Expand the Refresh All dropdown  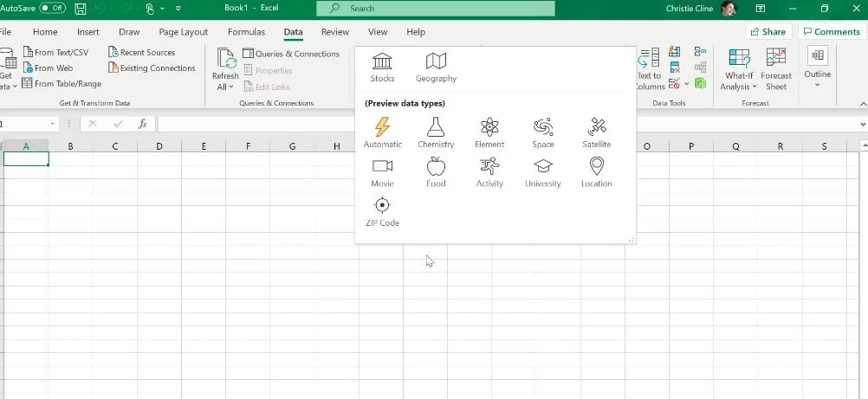[x=225, y=87]
